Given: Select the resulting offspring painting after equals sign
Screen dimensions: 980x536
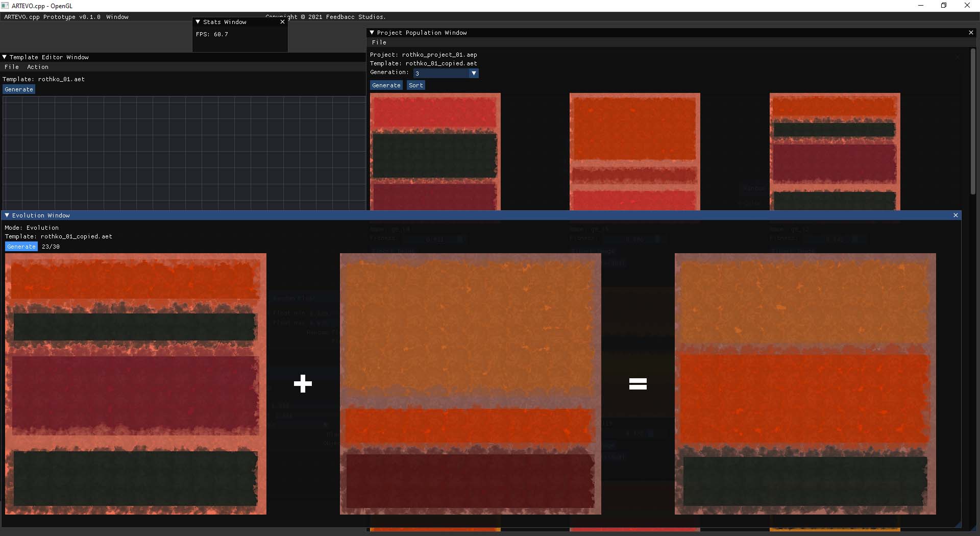Looking at the screenshot, I should [805, 384].
